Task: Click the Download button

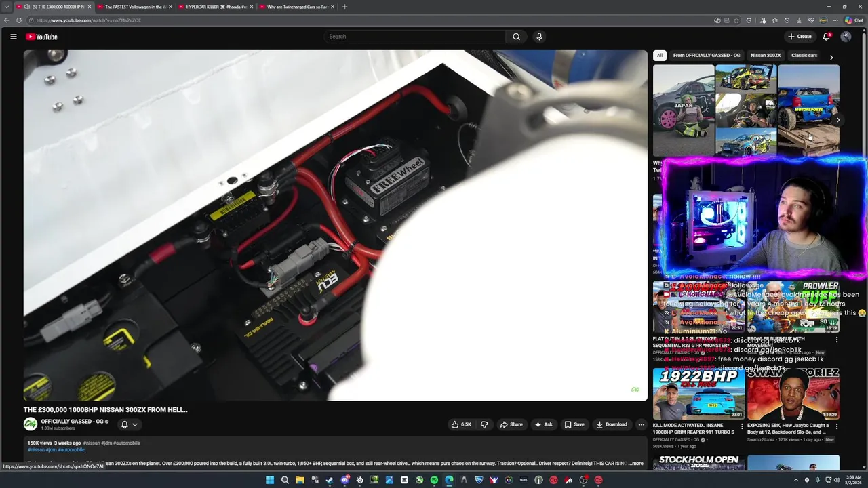Action: [612, 424]
